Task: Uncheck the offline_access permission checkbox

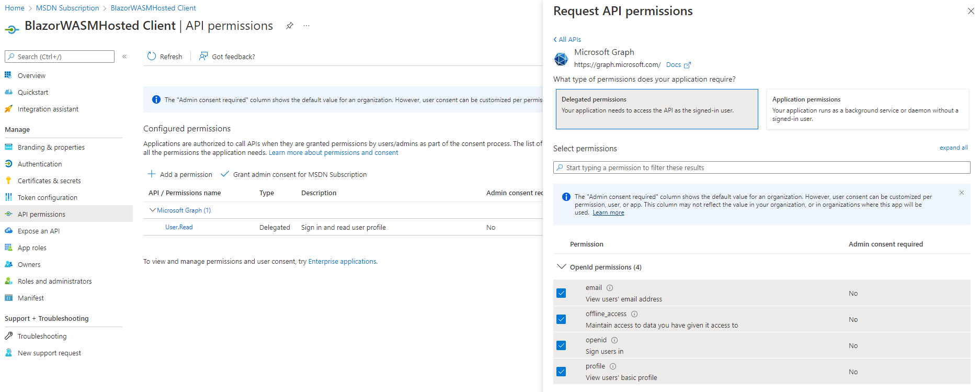Action: pos(561,319)
